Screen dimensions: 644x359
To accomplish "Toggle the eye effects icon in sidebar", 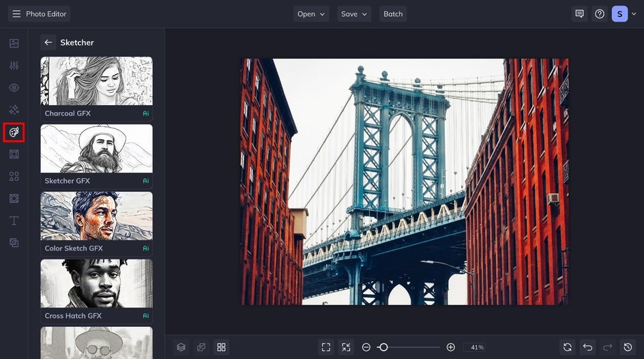I will 14,87.
